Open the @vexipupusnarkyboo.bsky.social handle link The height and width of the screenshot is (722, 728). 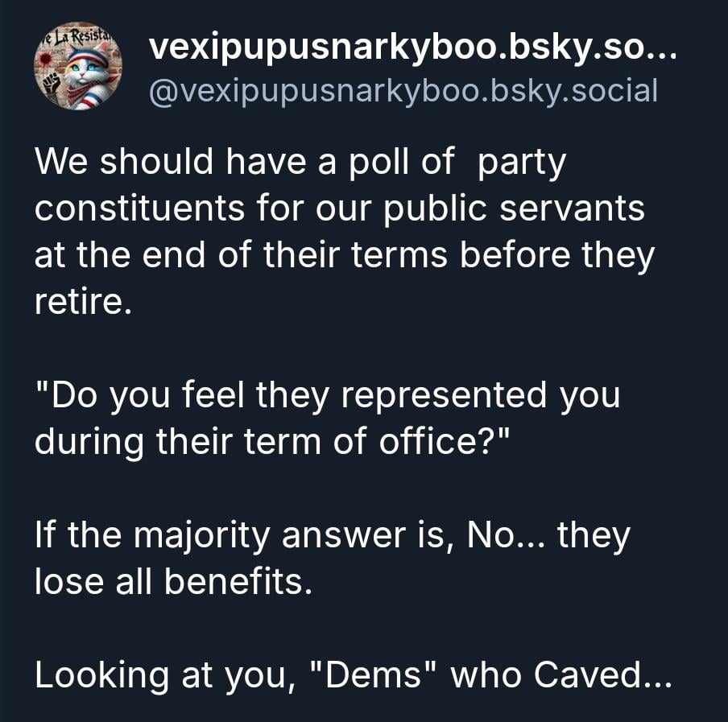[403, 91]
